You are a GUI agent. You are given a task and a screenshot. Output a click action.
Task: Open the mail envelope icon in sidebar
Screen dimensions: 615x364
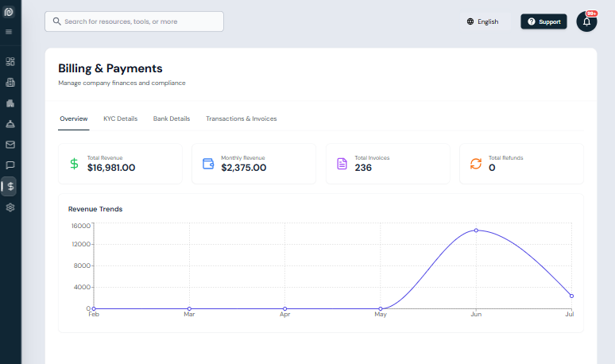point(10,145)
